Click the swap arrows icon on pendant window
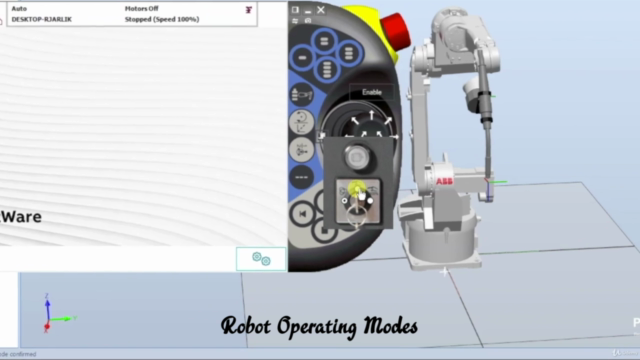Screen dimensions: 640x360 tap(295, 20)
